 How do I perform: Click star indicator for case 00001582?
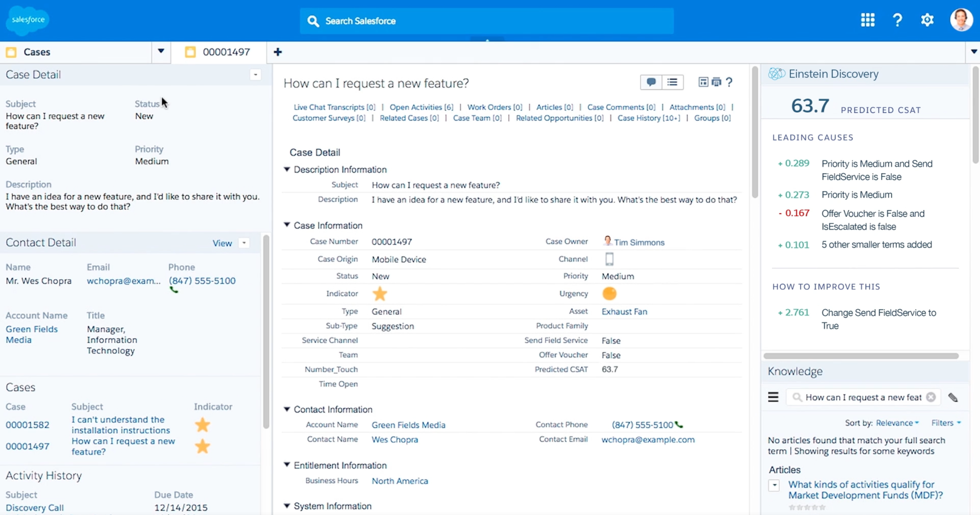[202, 425]
